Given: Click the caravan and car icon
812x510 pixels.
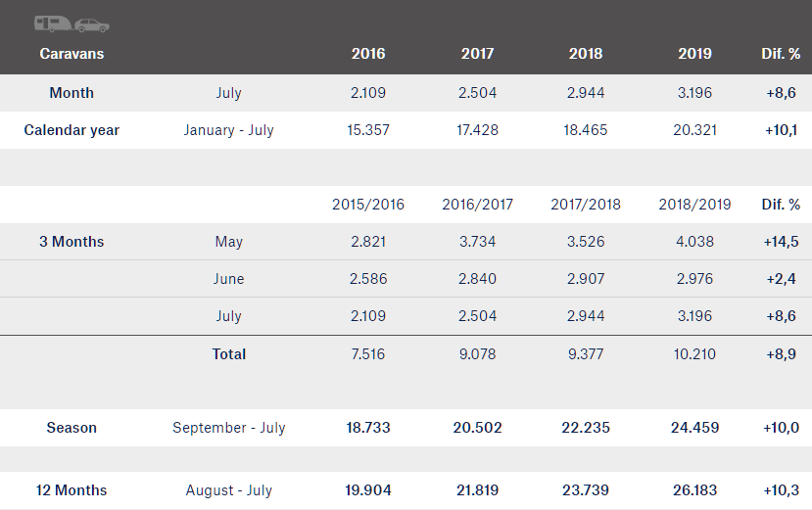Looking at the screenshot, I should pyautogui.click(x=72, y=23).
